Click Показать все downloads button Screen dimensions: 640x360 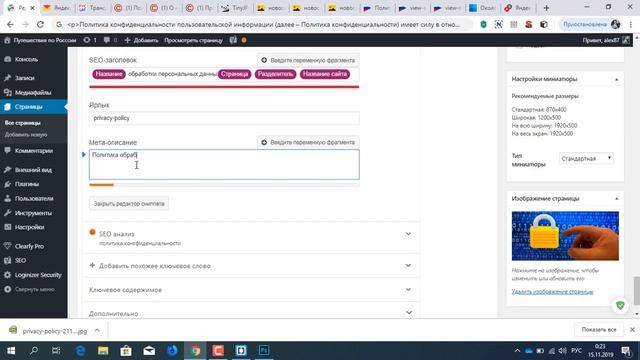[599, 330]
